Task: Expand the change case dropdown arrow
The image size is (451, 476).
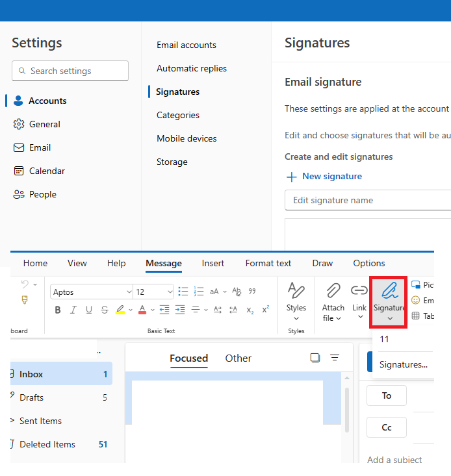Action: coord(225,292)
